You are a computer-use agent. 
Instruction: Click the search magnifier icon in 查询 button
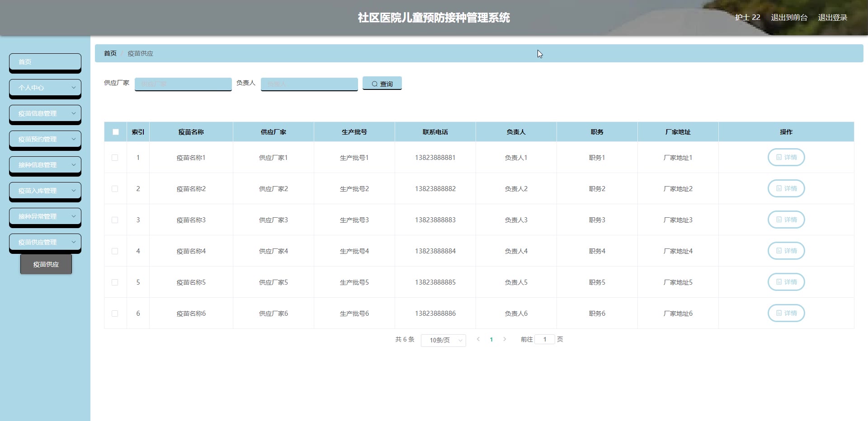(x=374, y=84)
